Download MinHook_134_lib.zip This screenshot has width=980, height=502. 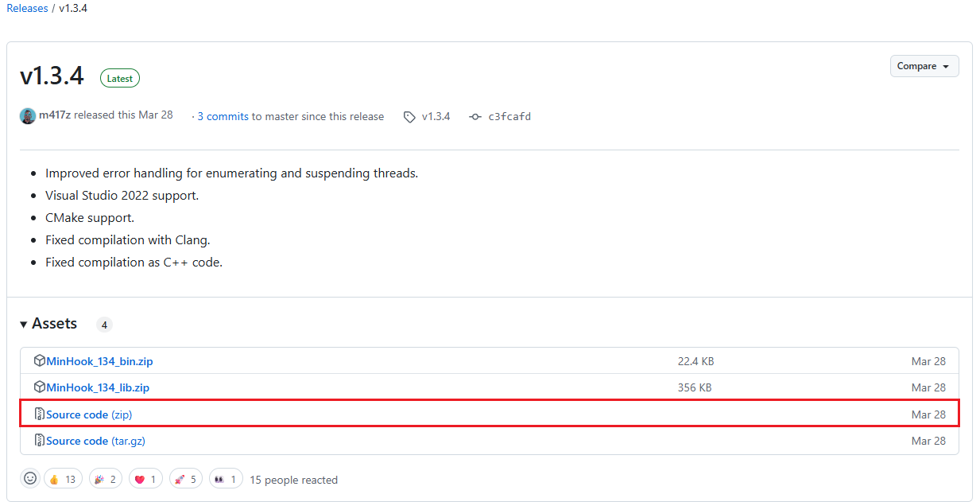point(98,387)
